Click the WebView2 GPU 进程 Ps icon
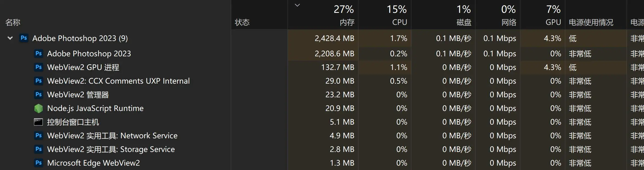The width and height of the screenshot is (644, 170). coord(39,67)
